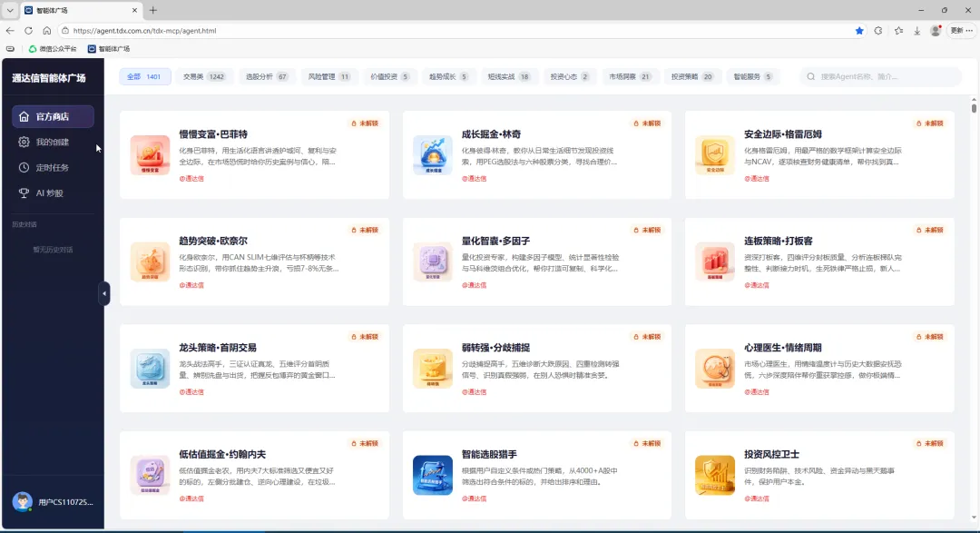
Task: Open the browser profile icon
Action: [x=936, y=30]
